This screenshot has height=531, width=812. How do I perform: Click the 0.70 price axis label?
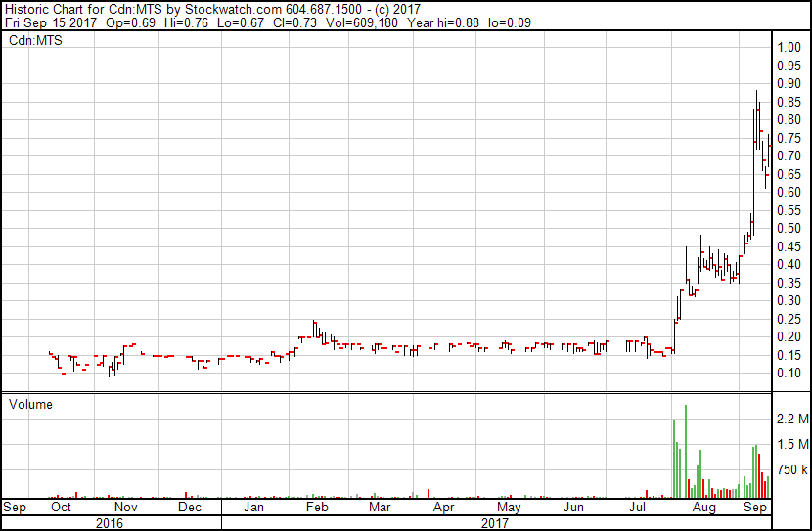(789, 155)
